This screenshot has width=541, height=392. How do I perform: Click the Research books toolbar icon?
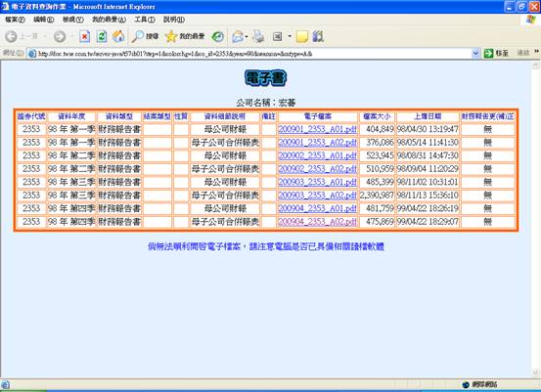click(318, 36)
